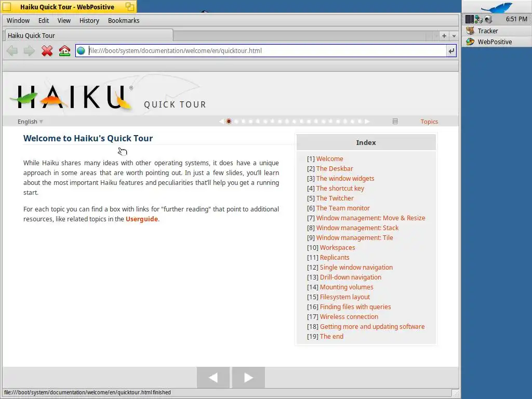
Task: Open index link Welcome
Action: click(329, 159)
